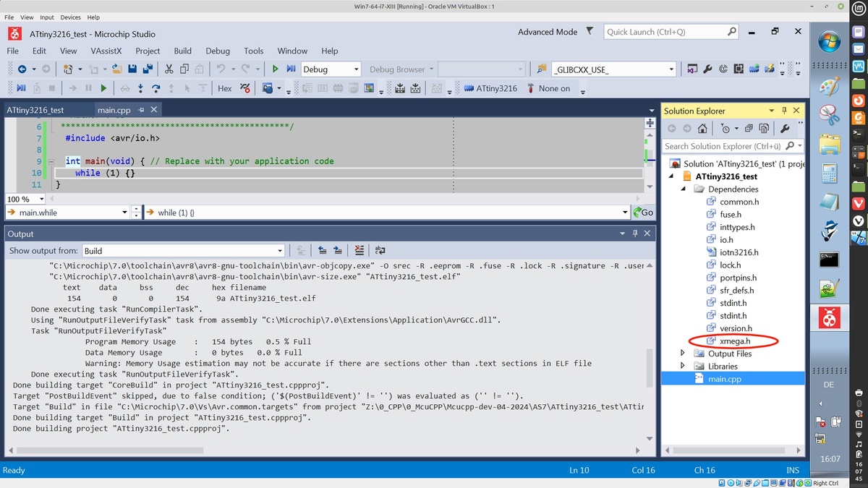Click the Step Into arrow icon
The width and height of the screenshot is (868, 488).
pos(140,88)
